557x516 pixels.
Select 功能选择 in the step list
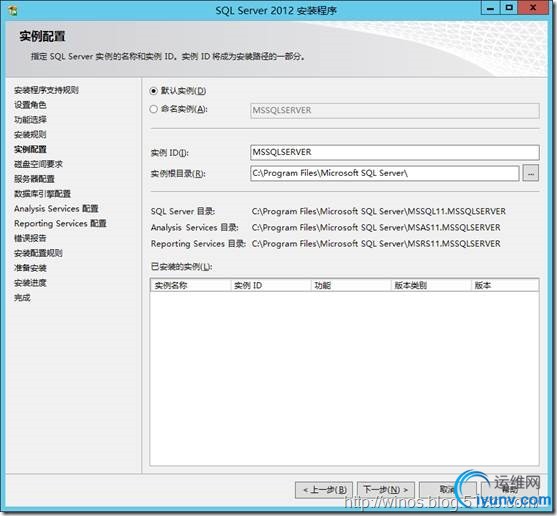click(x=30, y=120)
